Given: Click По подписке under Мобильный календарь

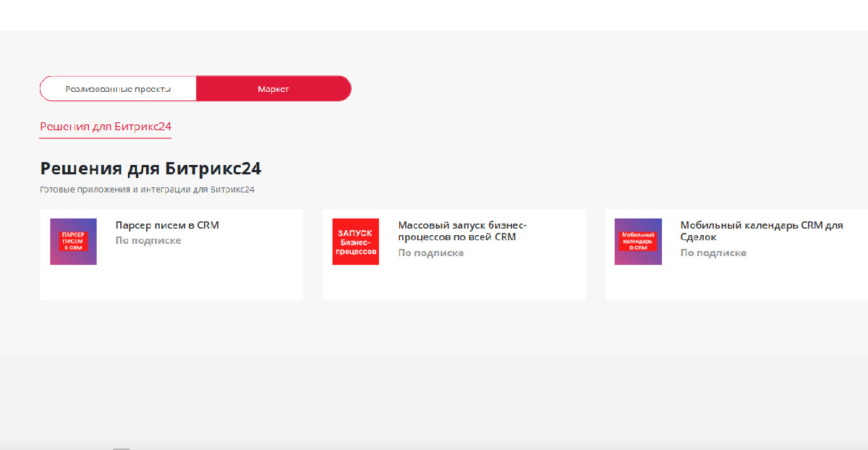Looking at the screenshot, I should click(713, 252).
